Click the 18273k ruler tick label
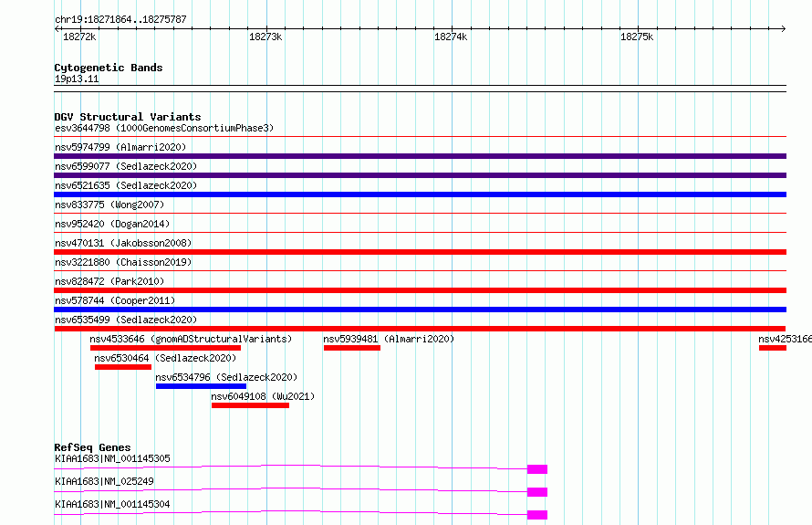This screenshot has width=812, height=525. (265, 37)
